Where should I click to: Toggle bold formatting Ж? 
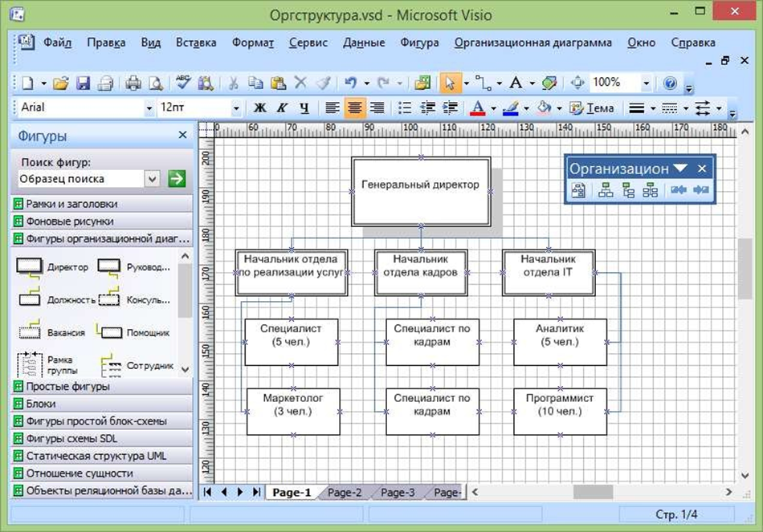coord(260,108)
